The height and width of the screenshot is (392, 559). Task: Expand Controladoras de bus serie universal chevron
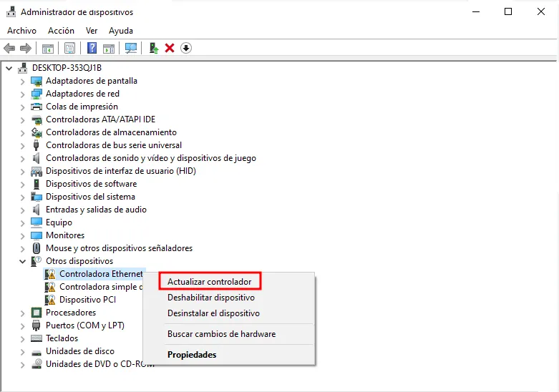coord(22,146)
